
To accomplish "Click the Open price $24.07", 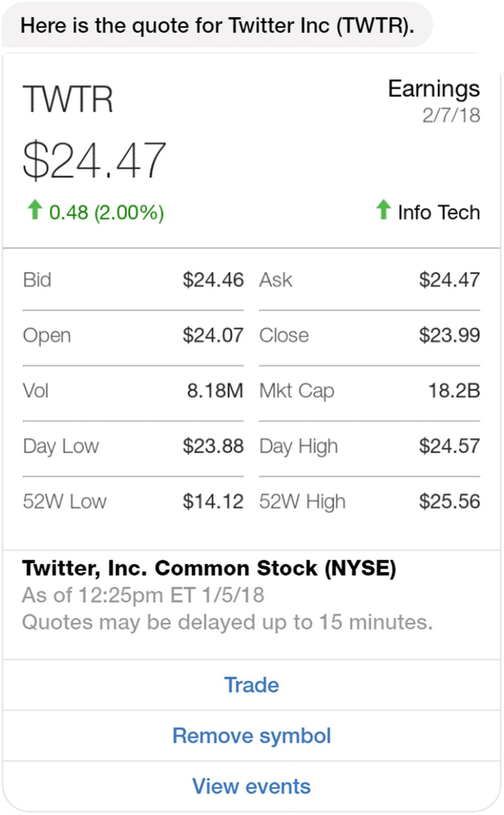I will [213, 335].
